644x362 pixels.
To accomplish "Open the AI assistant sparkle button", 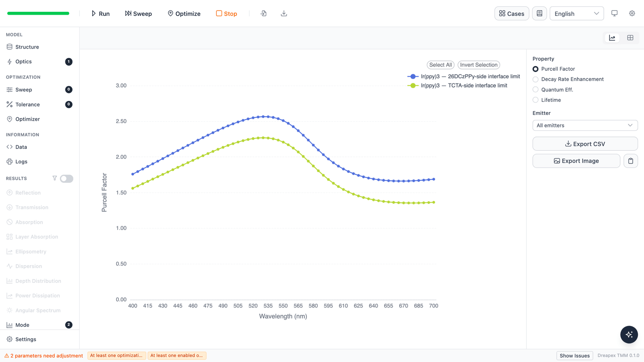I will (x=629, y=334).
